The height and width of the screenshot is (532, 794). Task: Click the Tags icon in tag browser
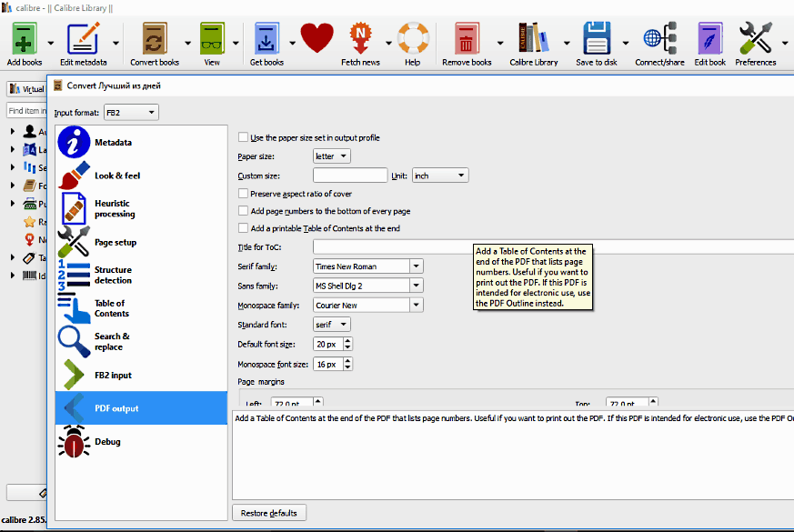[29, 257]
